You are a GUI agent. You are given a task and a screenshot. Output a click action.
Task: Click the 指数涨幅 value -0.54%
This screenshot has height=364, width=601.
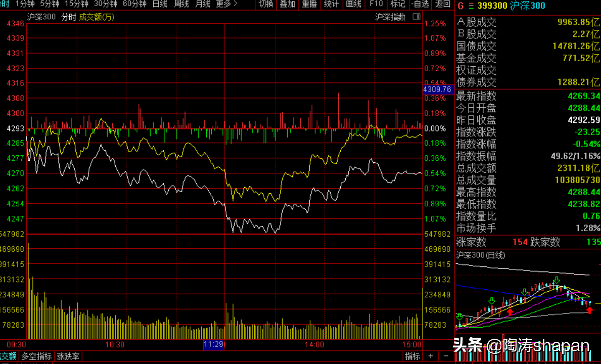tap(586, 145)
